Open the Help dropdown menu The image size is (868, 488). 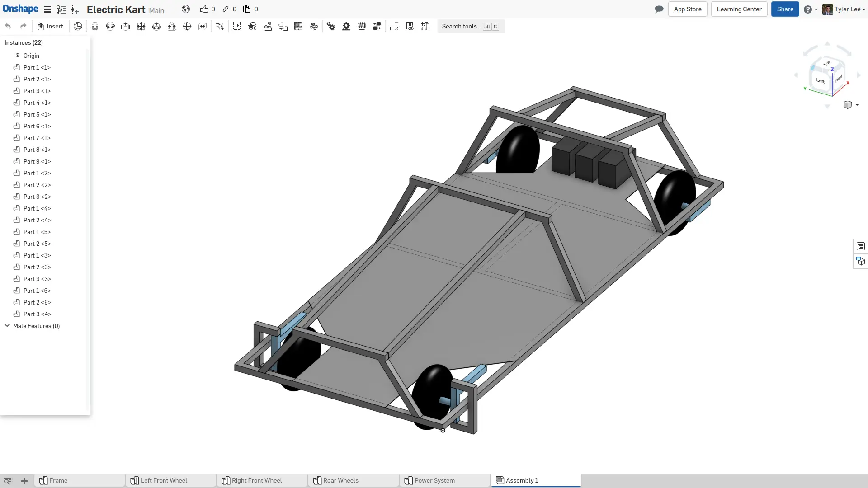point(810,9)
